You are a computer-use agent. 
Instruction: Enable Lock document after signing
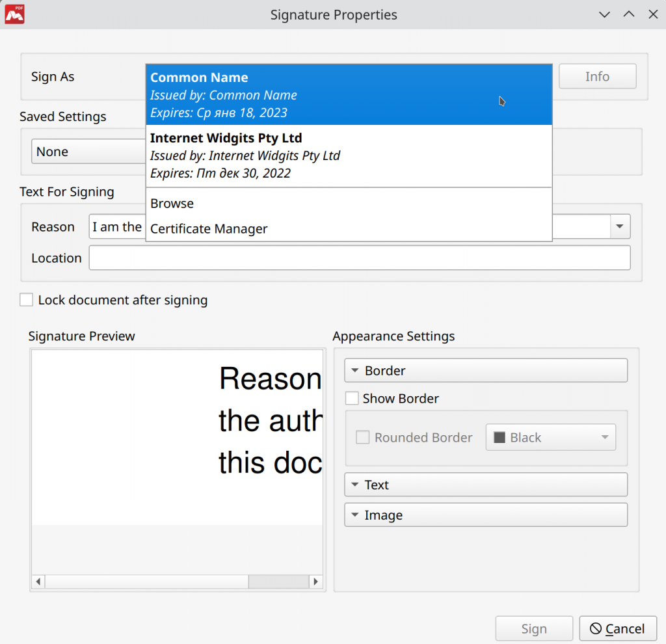(x=26, y=299)
